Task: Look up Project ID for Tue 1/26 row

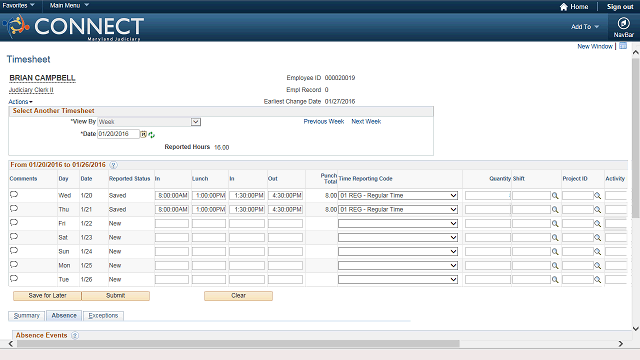Action: pos(598,280)
